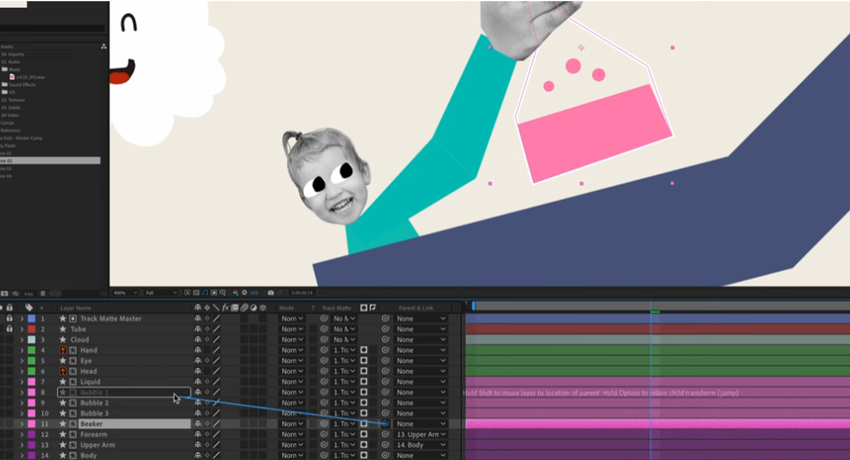Click the parent pick whip on Beaker layer
Screen dimensions: 850x460
385,424
